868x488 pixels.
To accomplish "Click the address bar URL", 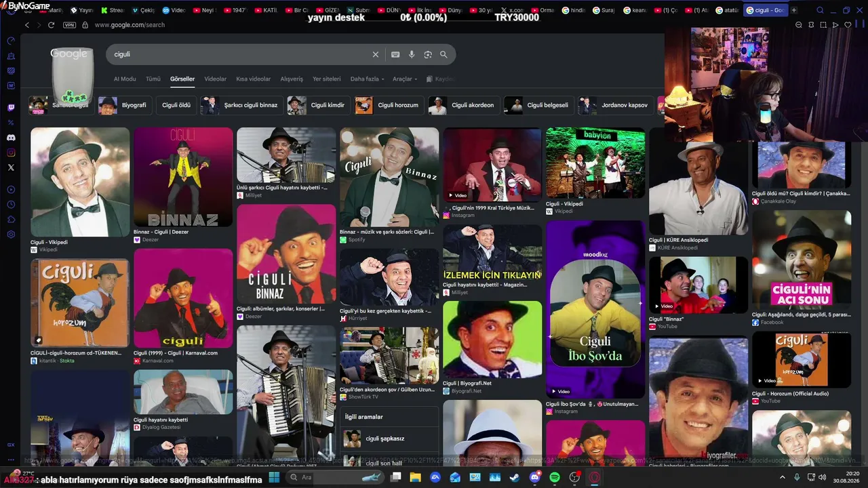I will (130, 25).
